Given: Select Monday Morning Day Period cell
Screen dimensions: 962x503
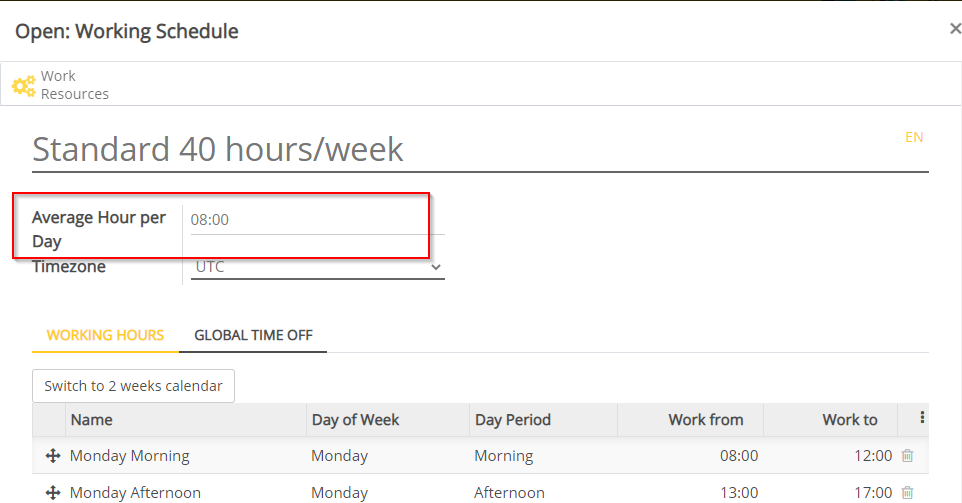Looking at the screenshot, I should coord(503,456).
